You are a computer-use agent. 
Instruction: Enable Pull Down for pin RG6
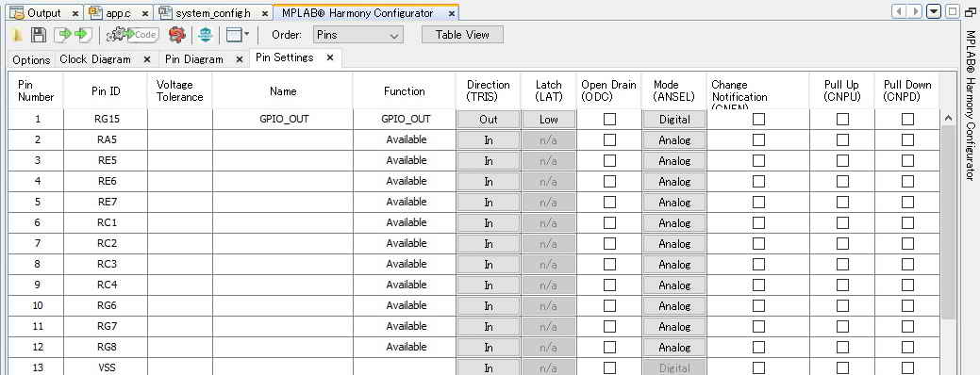click(x=907, y=305)
